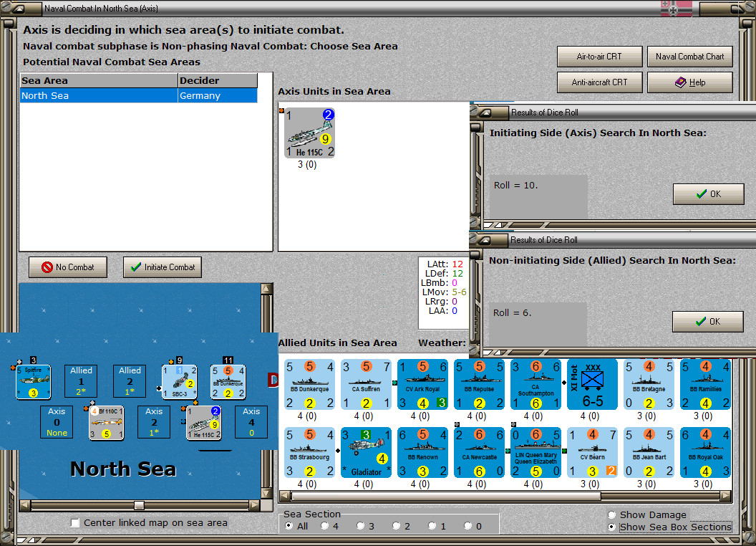756x546 pixels.
Task: Choose the Show Sea Box Sections option
Action: (x=612, y=527)
